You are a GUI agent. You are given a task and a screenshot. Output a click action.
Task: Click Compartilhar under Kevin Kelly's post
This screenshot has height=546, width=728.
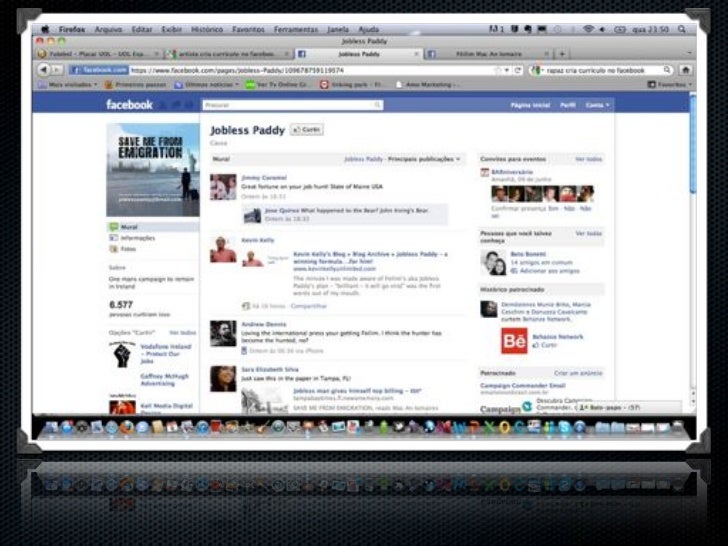click(309, 306)
